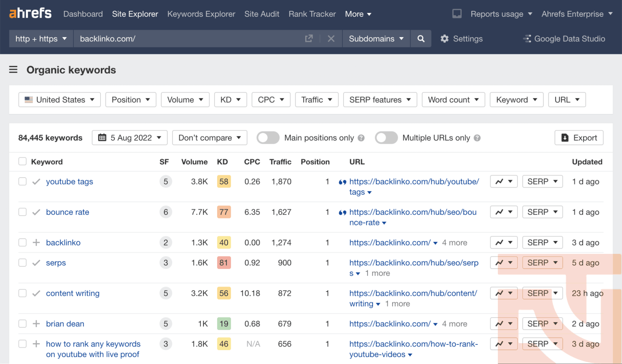
Task: Open the United States country filter
Action: click(59, 100)
